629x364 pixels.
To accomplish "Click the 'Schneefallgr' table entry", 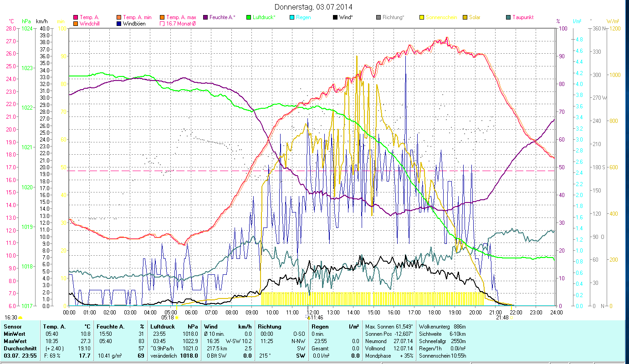I will point(434,341).
